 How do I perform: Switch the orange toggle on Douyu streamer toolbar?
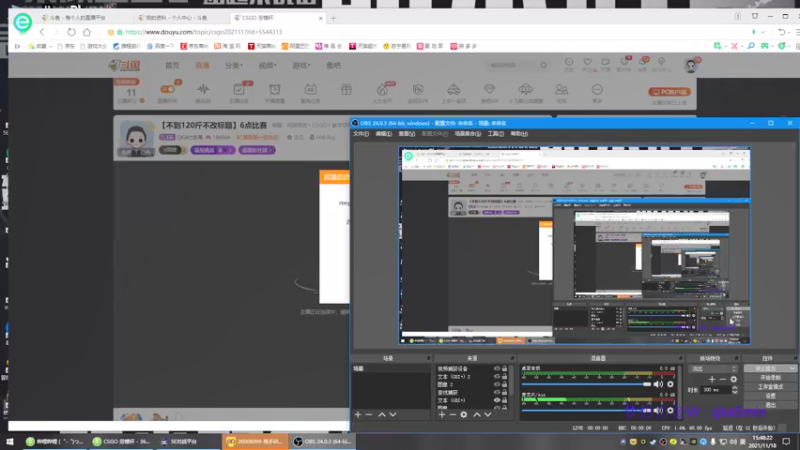(x=167, y=89)
